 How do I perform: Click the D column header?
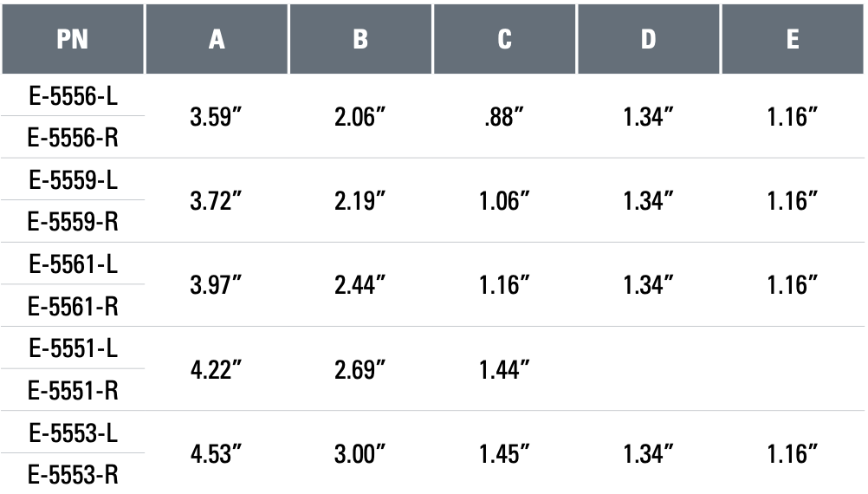(x=648, y=39)
